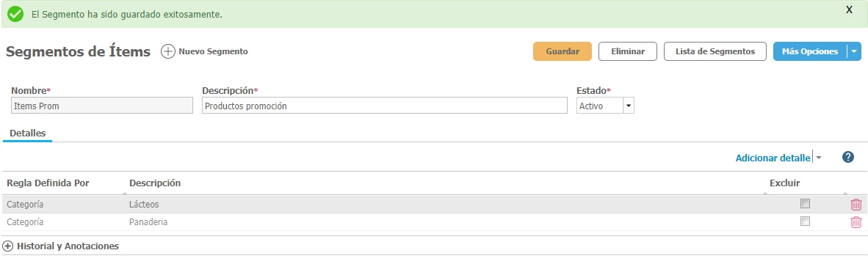
Task: Click the Eliminar button
Action: pos(628,51)
